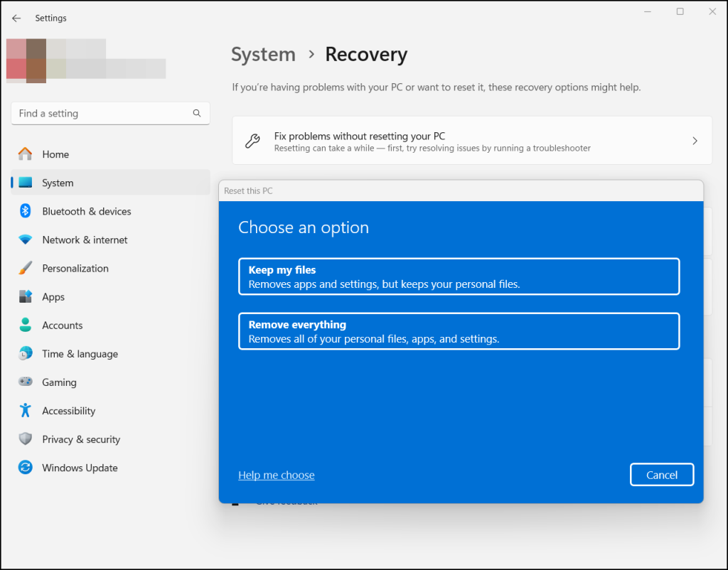Open the Apps icon in sidebar
Image resolution: width=728 pixels, height=570 pixels.
click(x=24, y=296)
